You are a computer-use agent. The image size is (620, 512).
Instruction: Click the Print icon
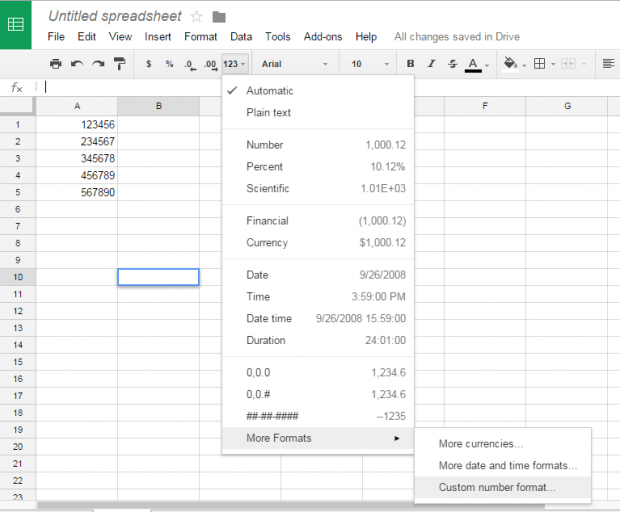[56, 64]
